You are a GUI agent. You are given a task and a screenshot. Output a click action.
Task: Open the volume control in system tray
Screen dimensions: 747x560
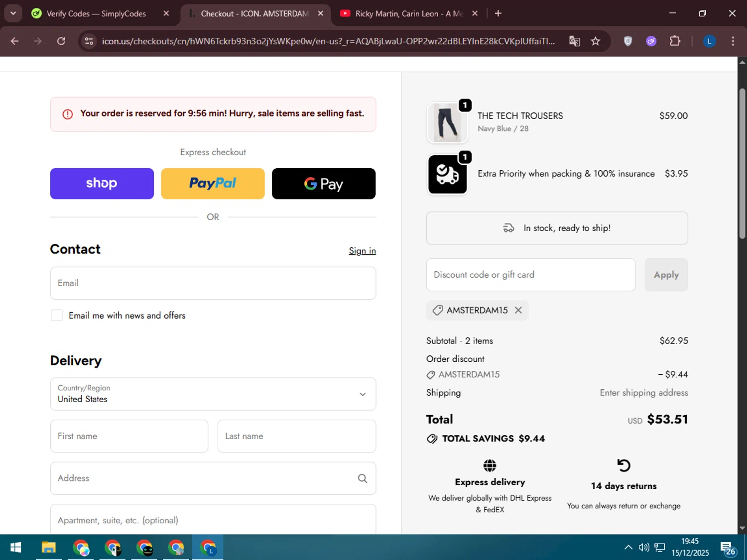(x=644, y=548)
